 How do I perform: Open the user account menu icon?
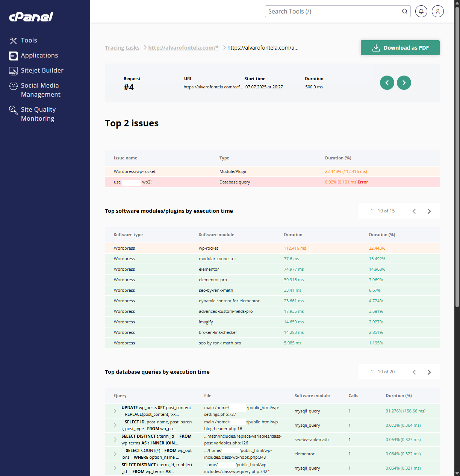coord(438,11)
